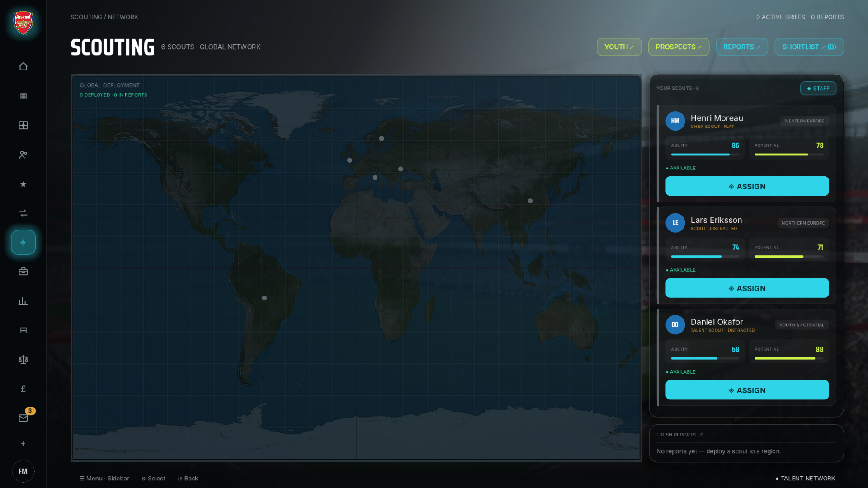Click the 0 Reports counter
Image resolution: width=868 pixels, height=488 pixels.
pos(827,17)
